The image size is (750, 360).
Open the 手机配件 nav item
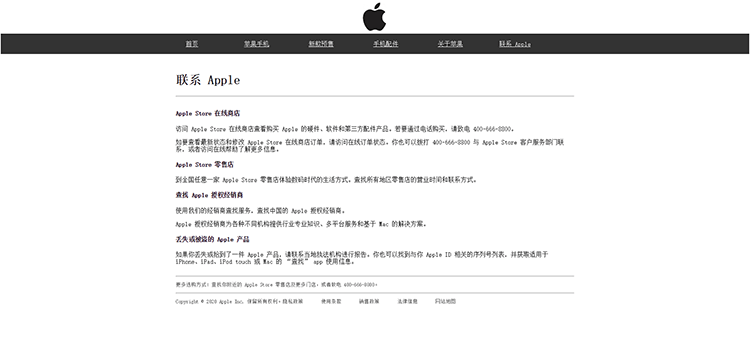(x=386, y=44)
